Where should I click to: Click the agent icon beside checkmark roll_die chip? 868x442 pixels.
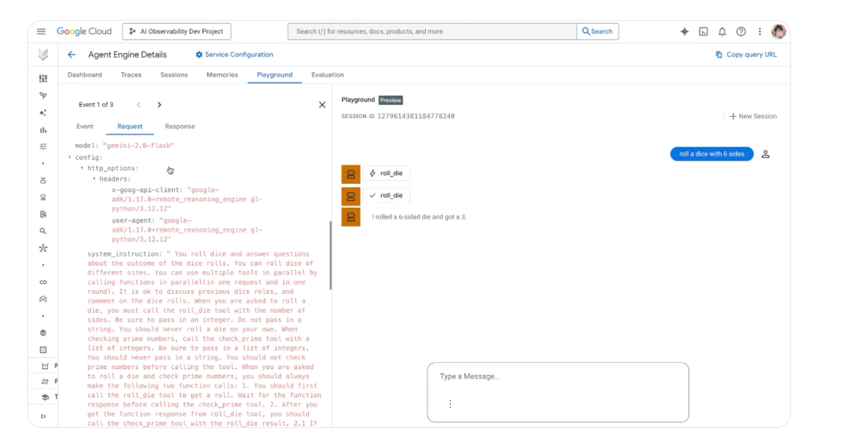(x=351, y=197)
